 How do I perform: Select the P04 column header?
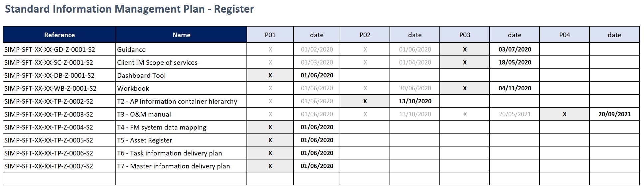point(564,35)
